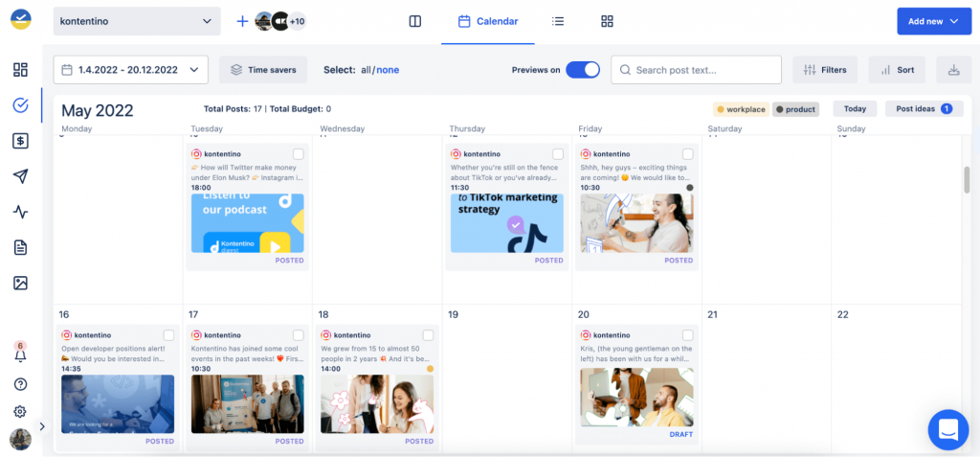Click the download export icon

952,70
